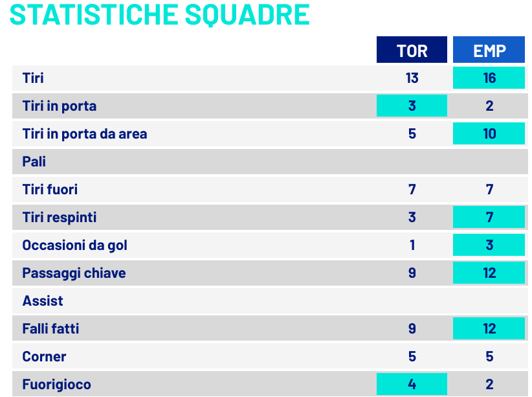Click the EMP team column header
Screen dimensions: 532x397
tap(489, 50)
